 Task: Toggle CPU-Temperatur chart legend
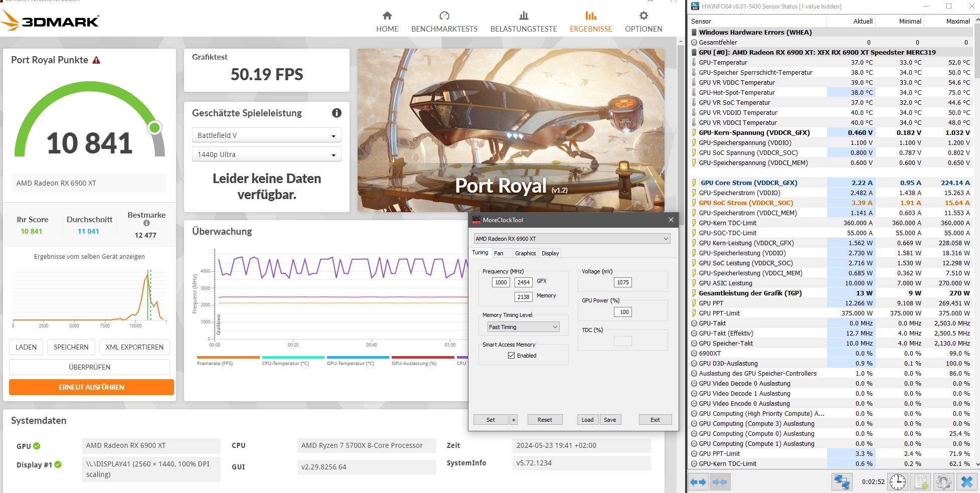pos(293,361)
